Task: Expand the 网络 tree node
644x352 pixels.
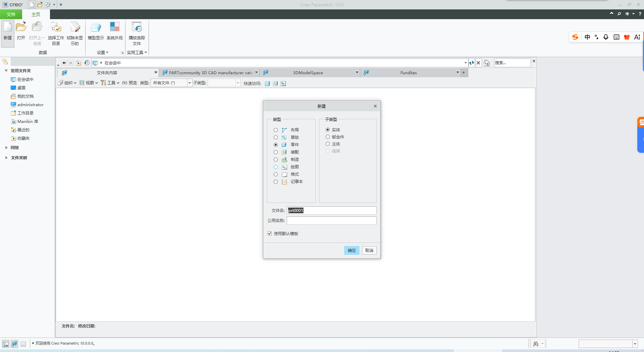Action: [6, 147]
